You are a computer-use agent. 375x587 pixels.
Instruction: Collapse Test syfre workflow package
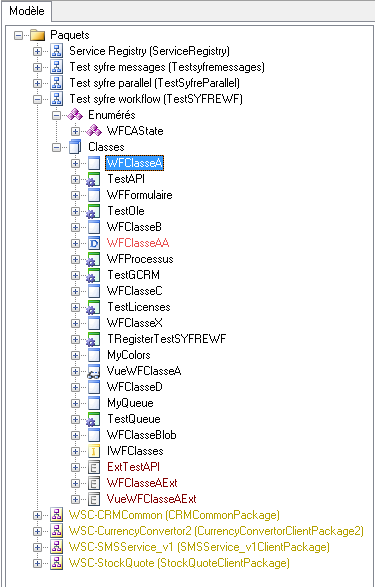coord(37,100)
